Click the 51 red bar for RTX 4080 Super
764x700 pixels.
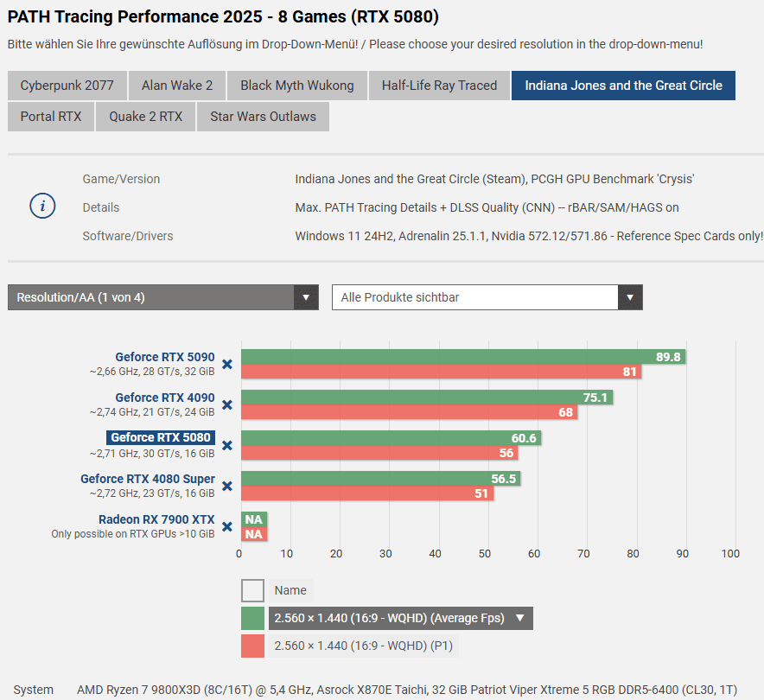[x=367, y=493]
